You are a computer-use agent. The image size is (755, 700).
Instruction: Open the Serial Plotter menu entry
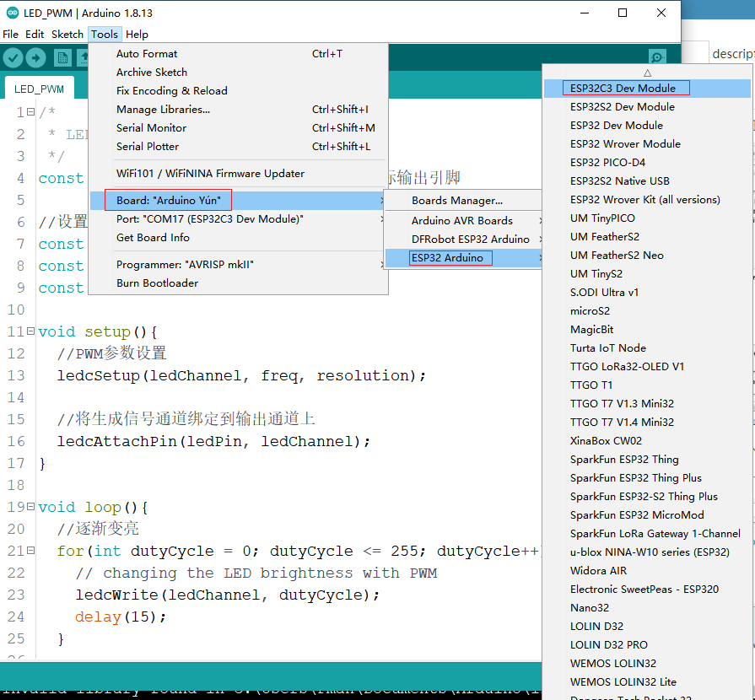239,147
